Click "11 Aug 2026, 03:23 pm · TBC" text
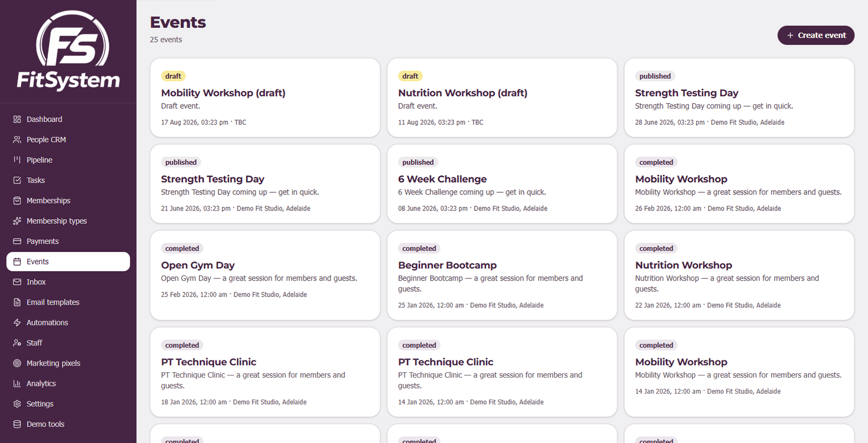The image size is (868, 443). tap(441, 123)
